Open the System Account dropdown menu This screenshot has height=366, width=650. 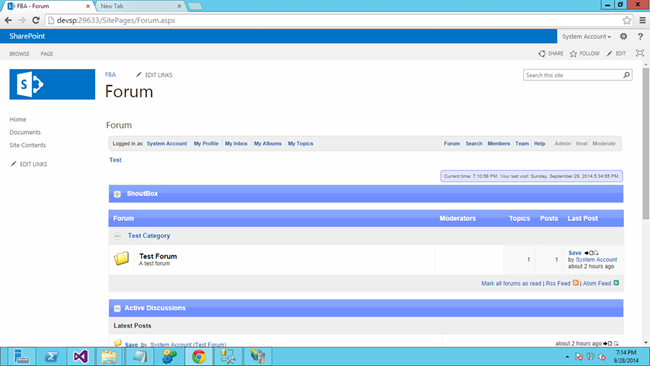pos(586,36)
